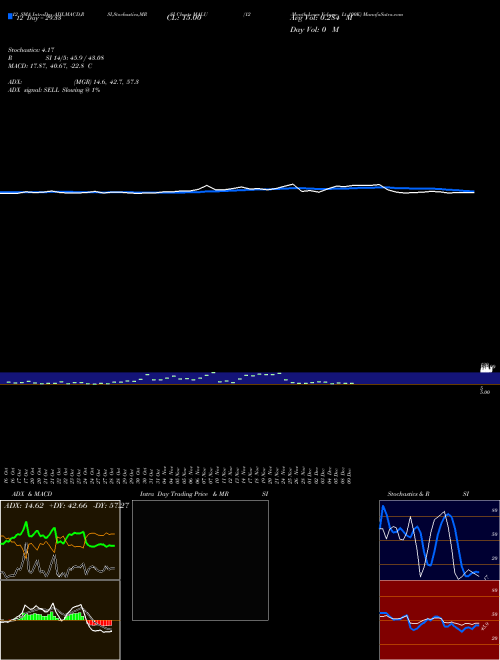The image size is (500, 660).
Task: Select the 'ADX: 14.62 +DY: 42.66 -DY: 57.27' readout
Action: [x=66, y=506]
